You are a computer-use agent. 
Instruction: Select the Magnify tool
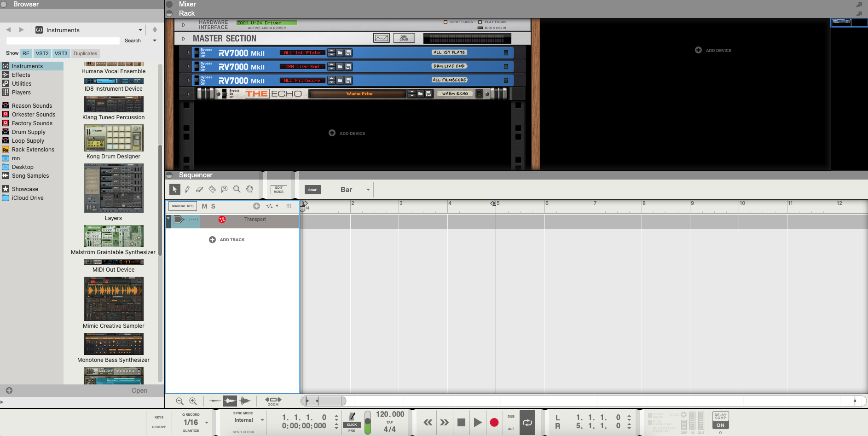237,189
